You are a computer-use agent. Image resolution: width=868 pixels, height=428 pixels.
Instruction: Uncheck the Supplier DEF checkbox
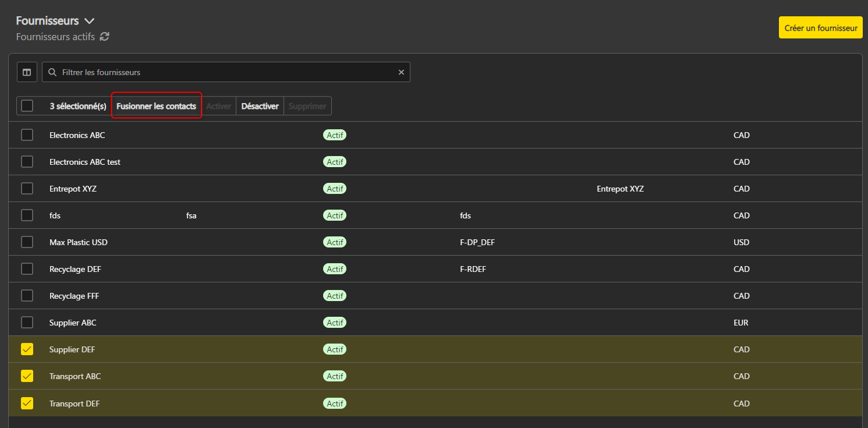(27, 349)
